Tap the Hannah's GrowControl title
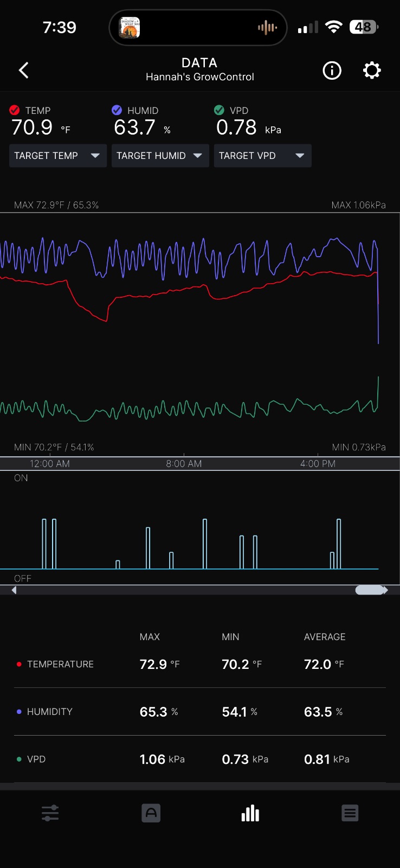 click(x=200, y=77)
